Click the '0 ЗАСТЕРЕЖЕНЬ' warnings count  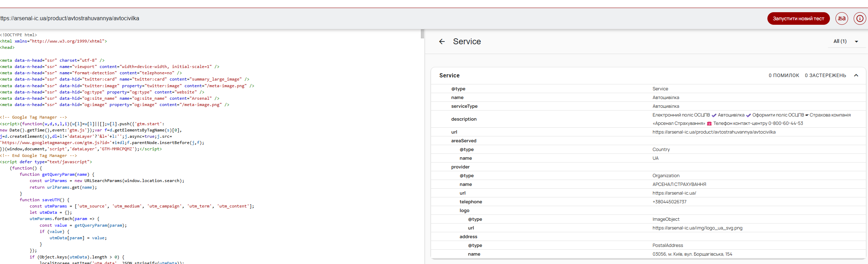(825, 75)
